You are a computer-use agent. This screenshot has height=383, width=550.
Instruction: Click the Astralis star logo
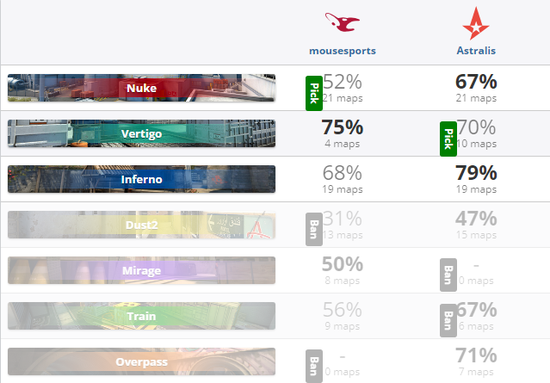pos(476,23)
